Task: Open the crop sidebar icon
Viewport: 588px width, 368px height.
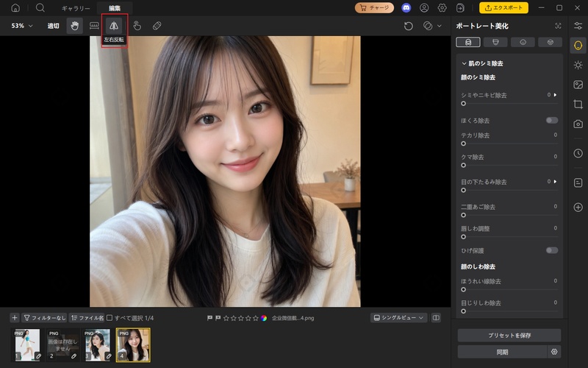Action: [x=578, y=104]
